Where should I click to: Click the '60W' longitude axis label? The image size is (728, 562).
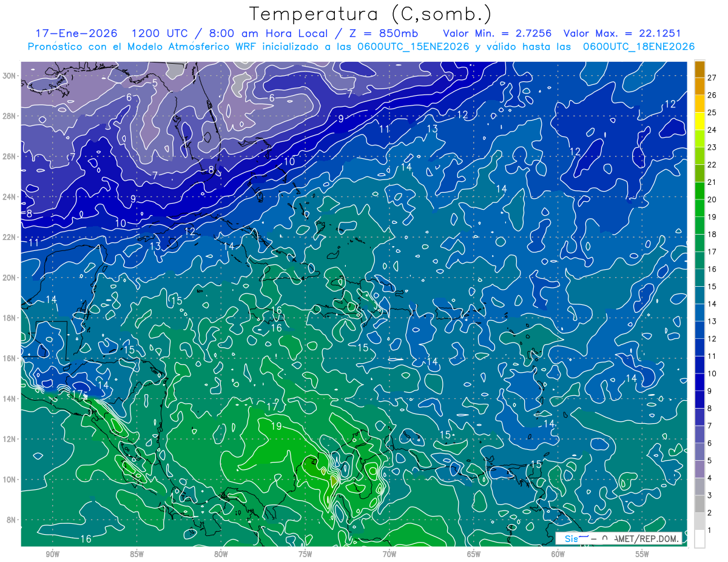[x=558, y=554]
